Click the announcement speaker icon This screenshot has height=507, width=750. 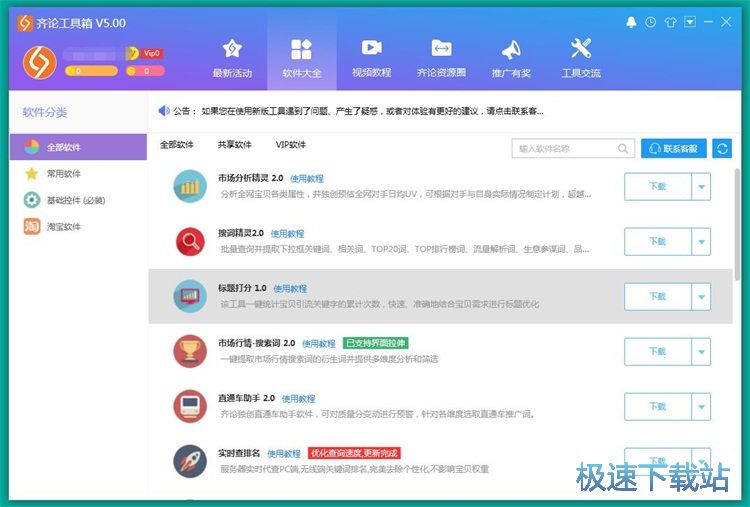click(165, 111)
